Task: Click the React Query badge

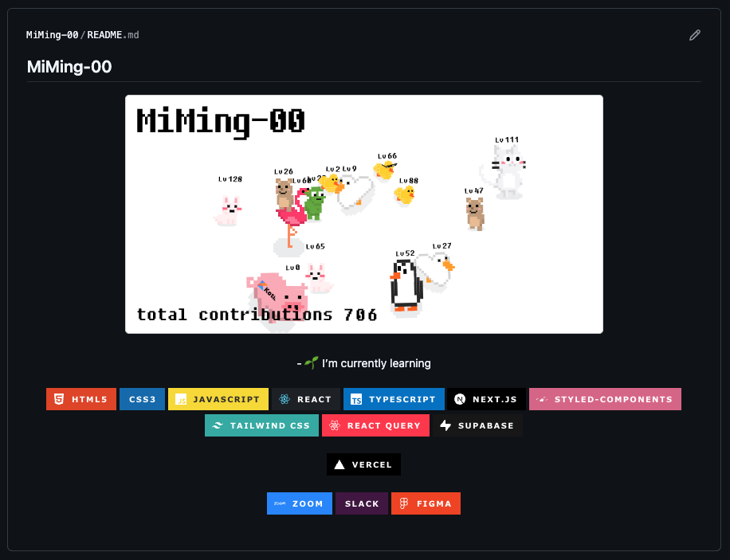Action: click(x=375, y=425)
